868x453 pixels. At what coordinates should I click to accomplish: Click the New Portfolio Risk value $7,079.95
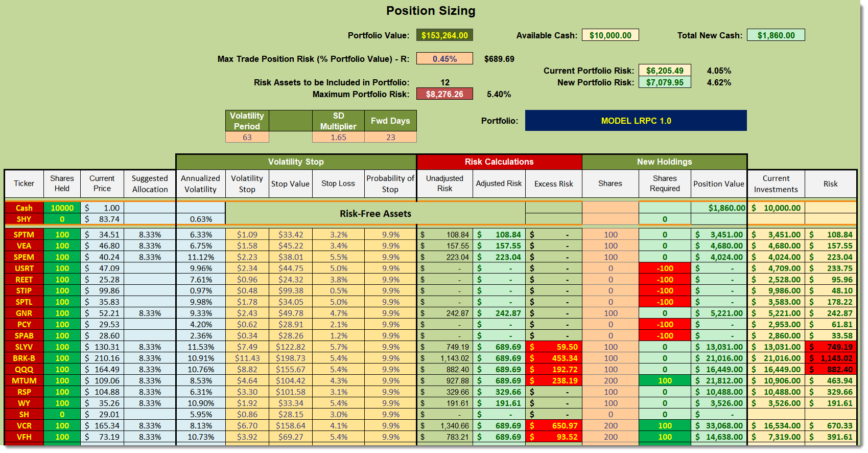tap(665, 82)
